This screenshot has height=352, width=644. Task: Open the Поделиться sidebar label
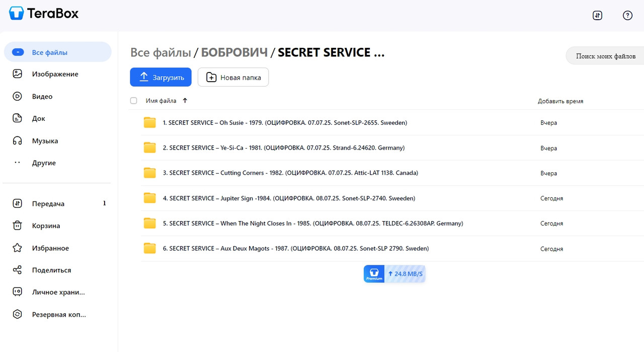pos(51,270)
